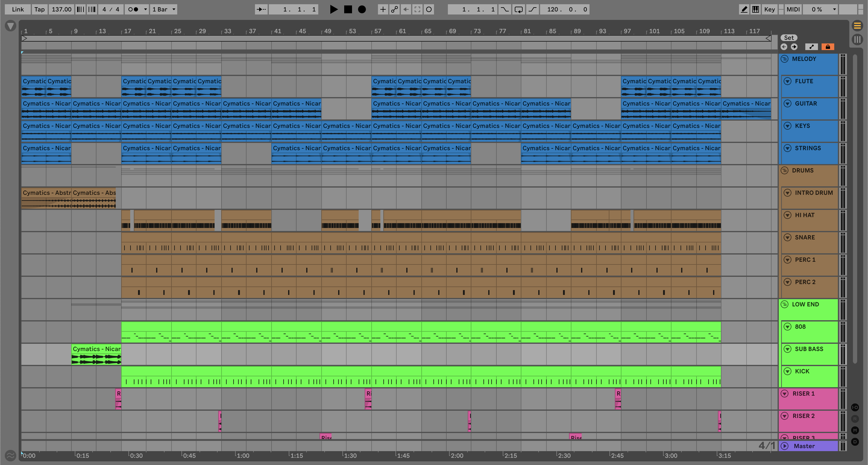The height and width of the screenshot is (465, 868).
Task: Tap tempo with the Tap button
Action: (39, 9)
